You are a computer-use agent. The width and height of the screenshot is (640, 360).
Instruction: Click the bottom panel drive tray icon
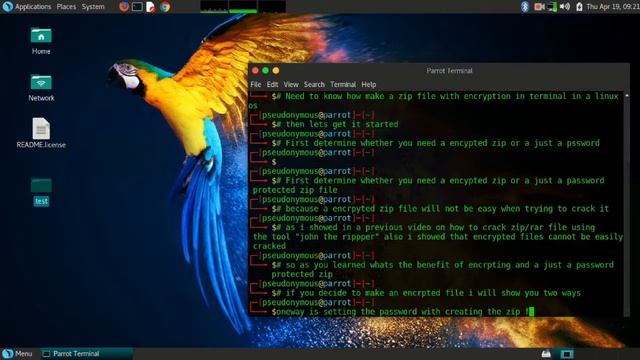pos(546,353)
